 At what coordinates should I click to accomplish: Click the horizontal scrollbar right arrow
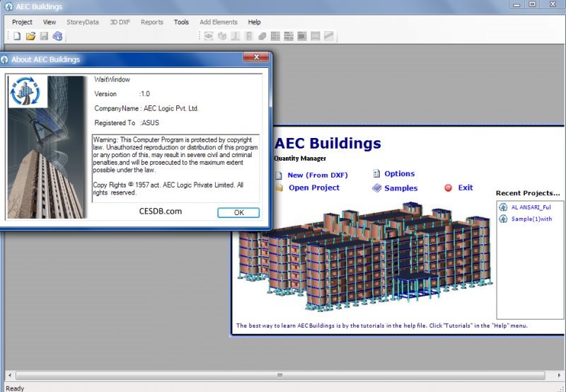pyautogui.click(x=559, y=376)
